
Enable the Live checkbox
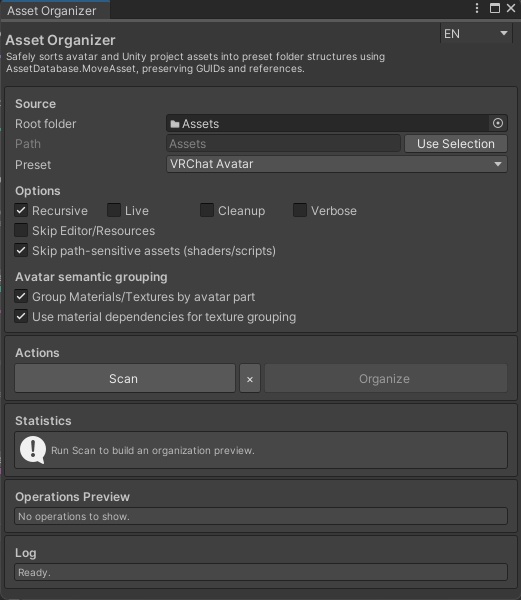click(x=114, y=210)
